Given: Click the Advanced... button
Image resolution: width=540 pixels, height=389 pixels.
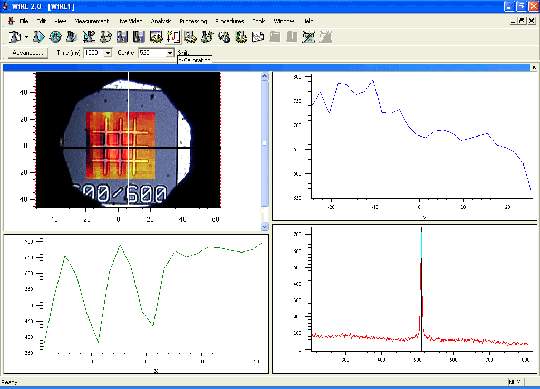Looking at the screenshot, I should click(28, 53).
